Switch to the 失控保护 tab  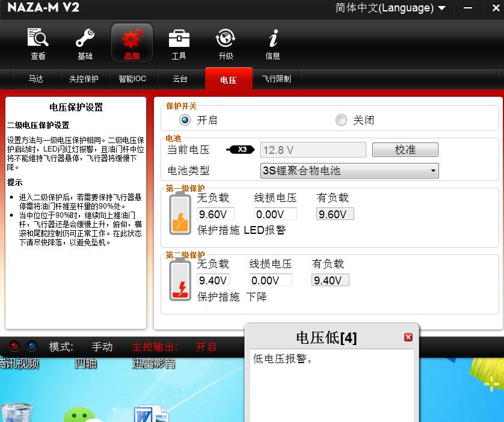[84, 79]
